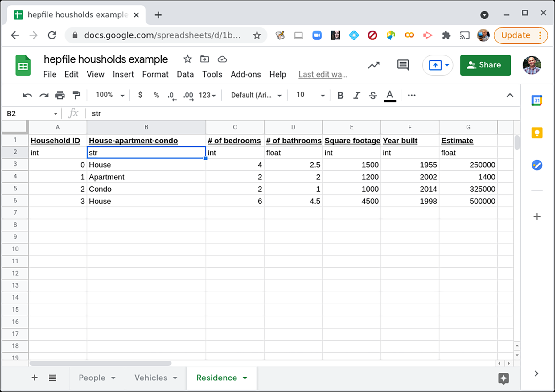Open the Format menu
The width and height of the screenshot is (555, 392).
click(x=155, y=75)
